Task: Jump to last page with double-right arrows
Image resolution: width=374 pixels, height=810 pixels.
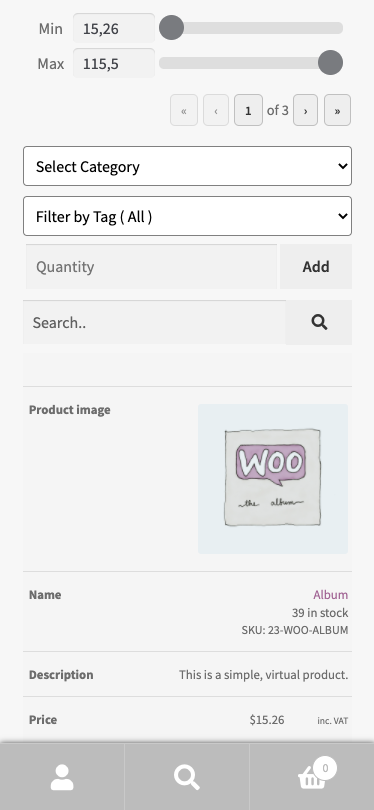Action: 337,110
